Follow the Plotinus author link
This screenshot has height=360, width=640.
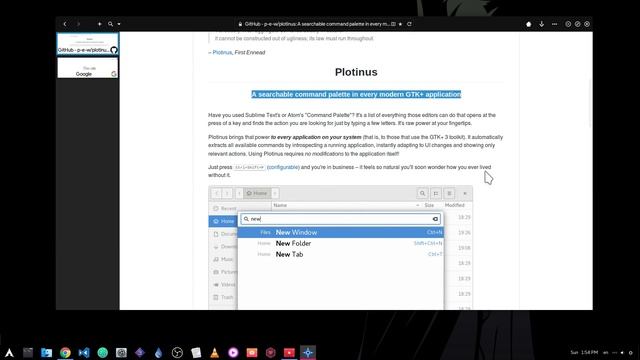[x=222, y=52]
